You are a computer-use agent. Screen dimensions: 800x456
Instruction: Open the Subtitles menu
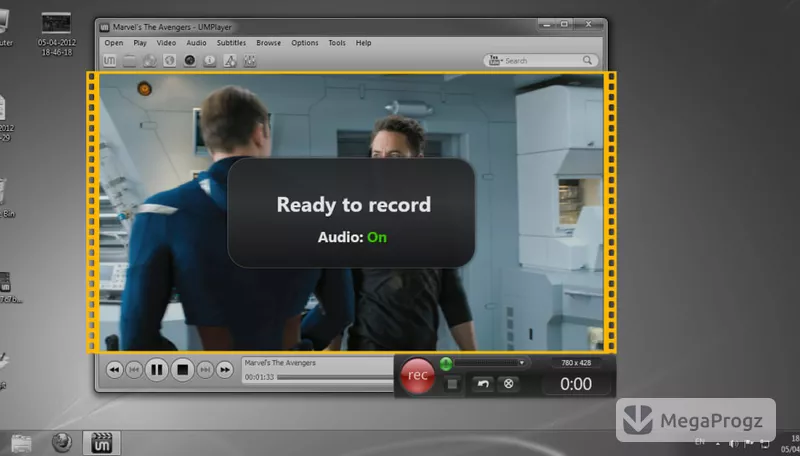pos(231,43)
